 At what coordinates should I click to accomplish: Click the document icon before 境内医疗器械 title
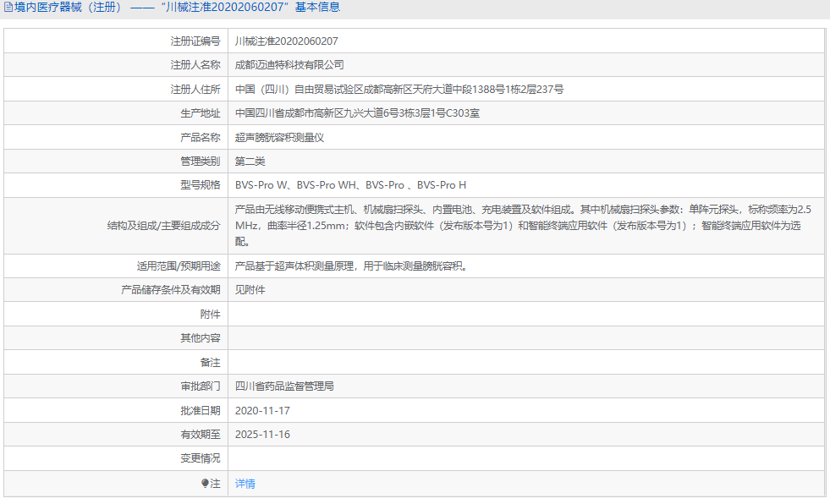click(8, 8)
